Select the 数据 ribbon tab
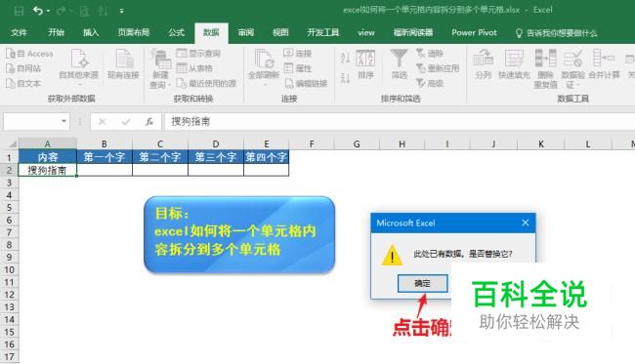Image resolution: width=635 pixels, height=364 pixels. tap(211, 33)
